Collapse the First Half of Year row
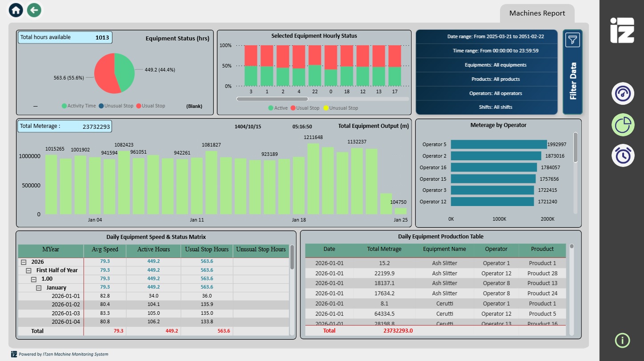The width and height of the screenshot is (644, 361). click(28, 270)
